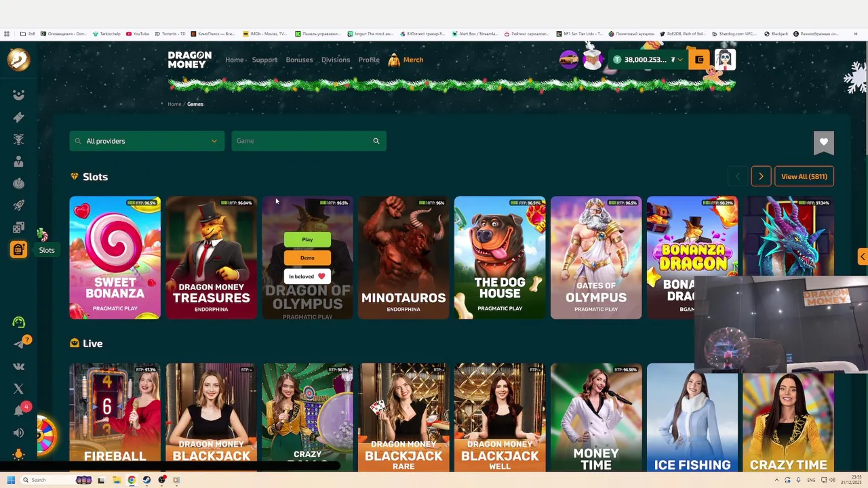Click the purple car icon in header
The width and height of the screenshot is (868, 488).
coord(569,60)
